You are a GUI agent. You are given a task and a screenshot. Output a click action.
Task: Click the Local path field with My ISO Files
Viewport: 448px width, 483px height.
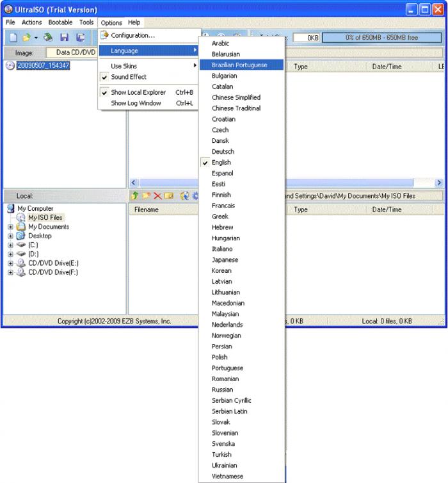click(x=364, y=196)
